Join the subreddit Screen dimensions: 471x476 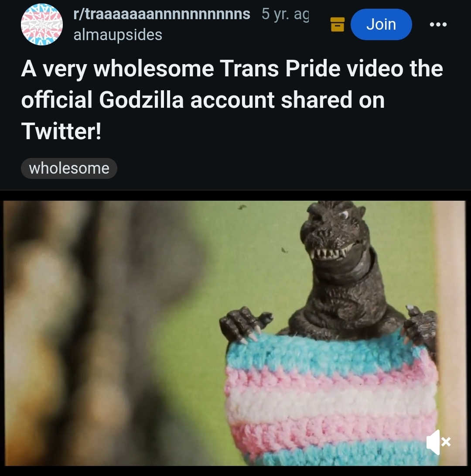pos(381,24)
